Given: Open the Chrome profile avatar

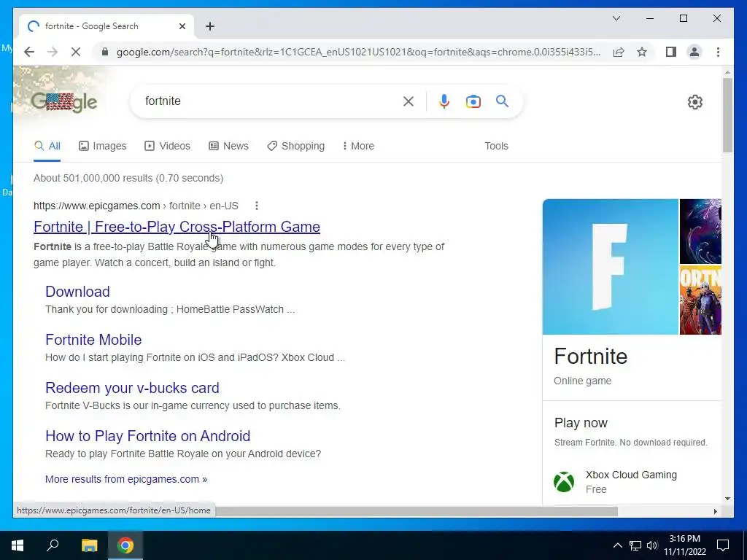Looking at the screenshot, I should (694, 52).
